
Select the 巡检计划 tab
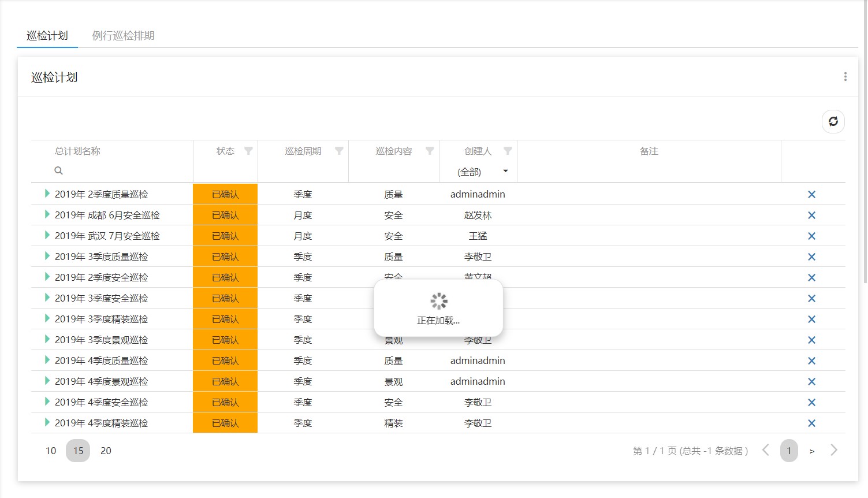(47, 36)
